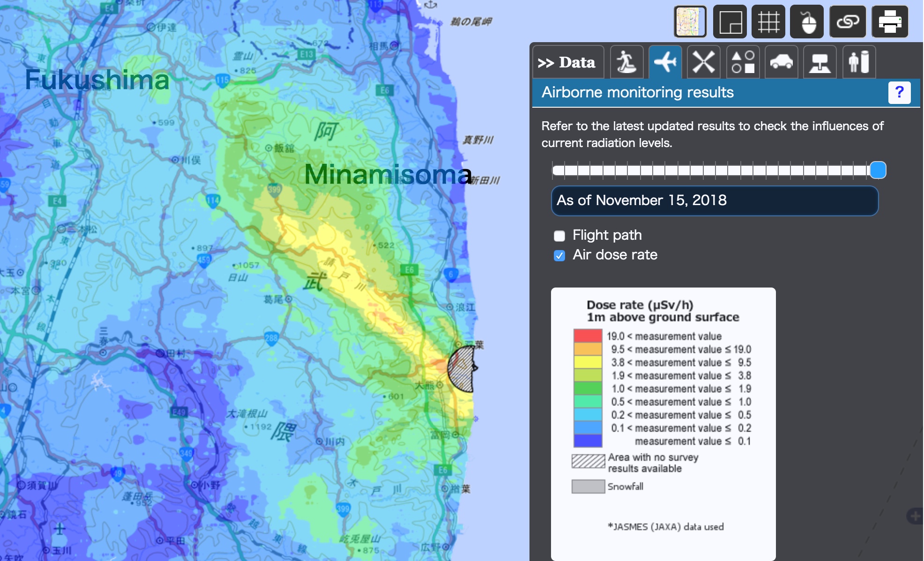Viewport: 924px width, 561px height.
Task: Open the 'As of November 15, 2018' dropdown
Action: point(715,201)
